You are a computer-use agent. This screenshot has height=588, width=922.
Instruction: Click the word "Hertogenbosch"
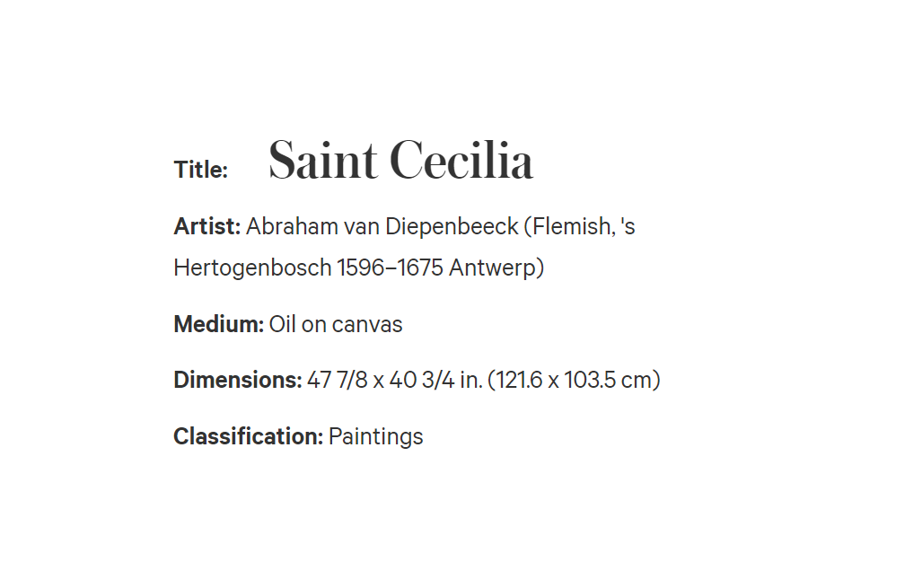(253, 268)
